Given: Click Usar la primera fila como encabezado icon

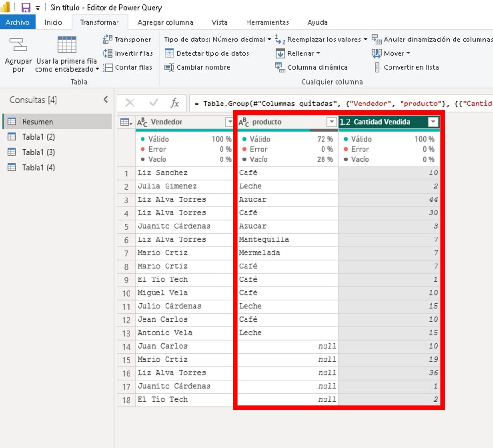Looking at the screenshot, I should pyautogui.click(x=66, y=45).
